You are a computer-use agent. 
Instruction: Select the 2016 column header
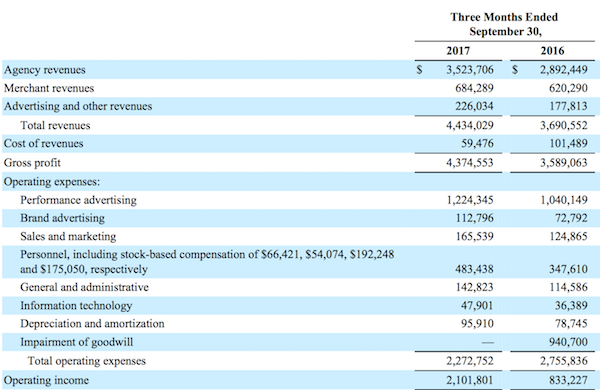552,51
